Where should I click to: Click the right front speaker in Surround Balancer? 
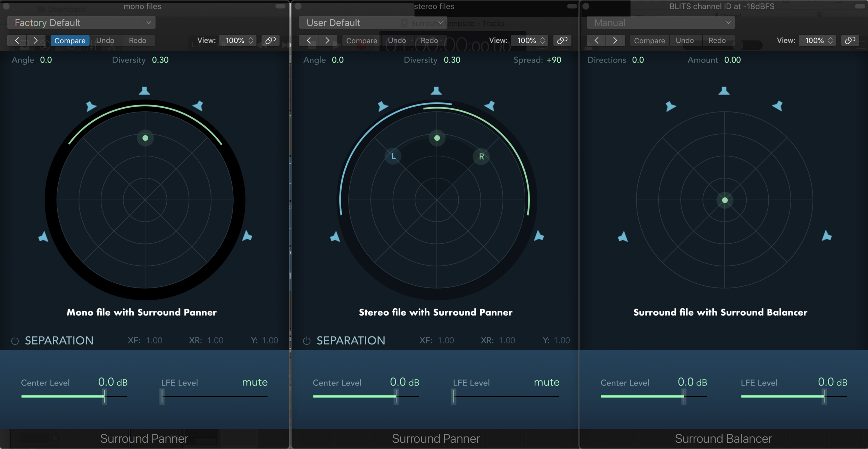pyautogui.click(x=777, y=106)
